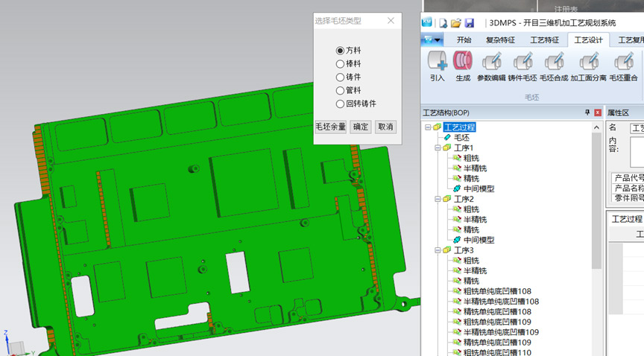Choose the 加工面分离 surface separation tool

(588, 63)
